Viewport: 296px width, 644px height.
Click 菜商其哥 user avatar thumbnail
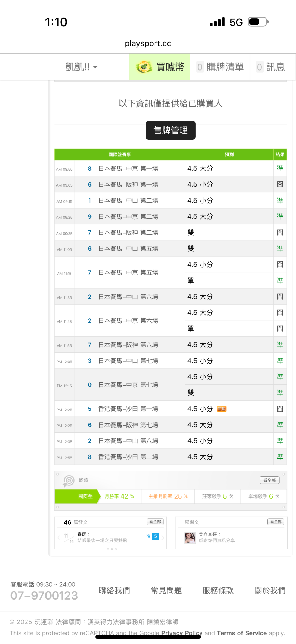coord(190,538)
